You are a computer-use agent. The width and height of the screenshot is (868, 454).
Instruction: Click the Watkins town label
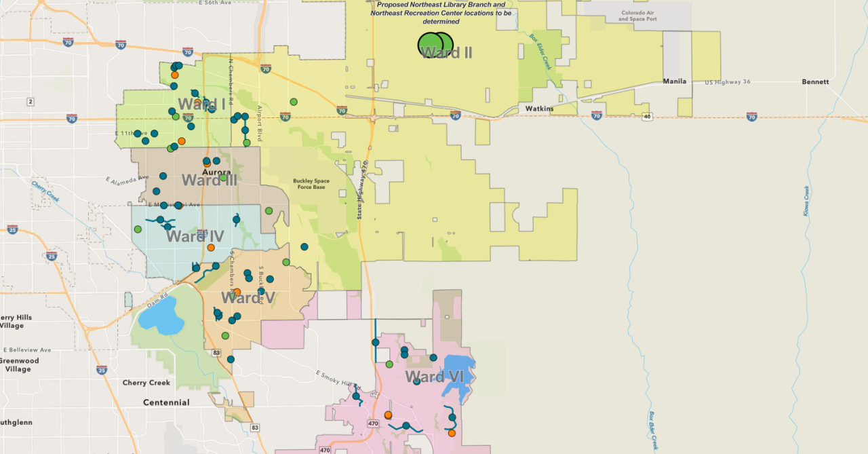(x=539, y=109)
